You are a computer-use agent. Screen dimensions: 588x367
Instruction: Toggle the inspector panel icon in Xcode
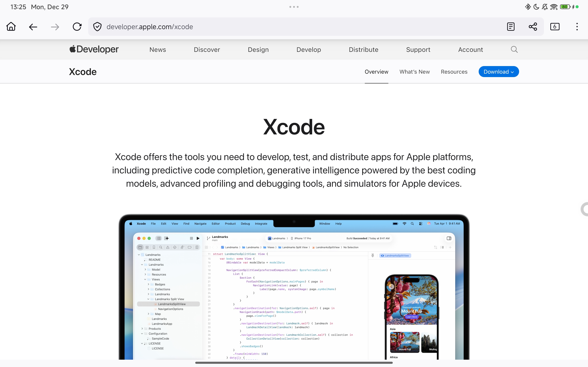[x=449, y=238]
